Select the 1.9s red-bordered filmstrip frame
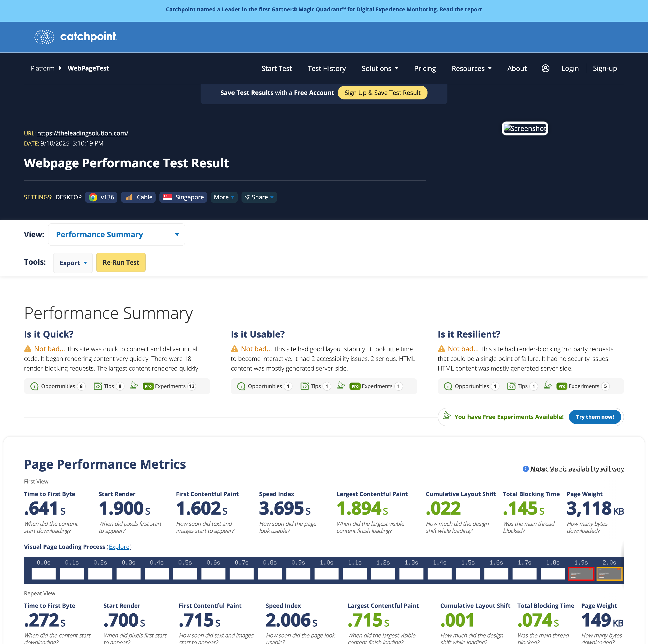 pyautogui.click(x=581, y=574)
